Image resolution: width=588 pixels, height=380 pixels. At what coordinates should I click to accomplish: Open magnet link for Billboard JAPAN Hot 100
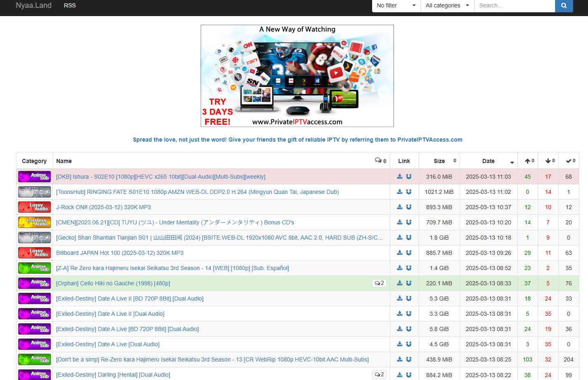(x=409, y=253)
